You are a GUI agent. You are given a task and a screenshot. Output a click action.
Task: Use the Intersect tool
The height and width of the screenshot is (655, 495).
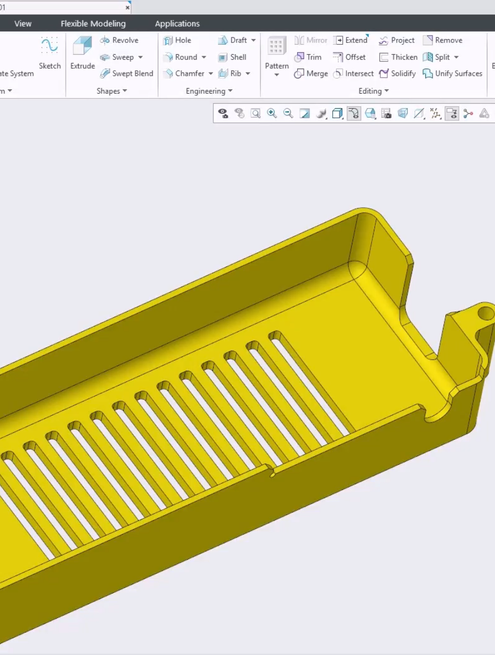point(354,74)
